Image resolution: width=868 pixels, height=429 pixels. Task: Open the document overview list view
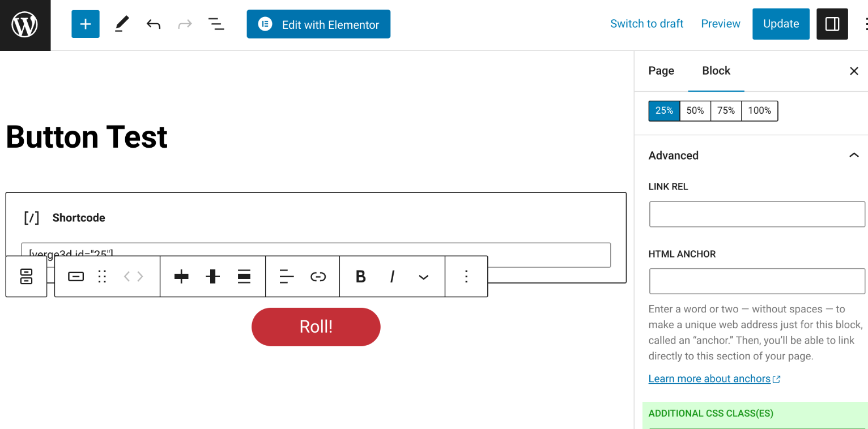pyautogui.click(x=216, y=24)
